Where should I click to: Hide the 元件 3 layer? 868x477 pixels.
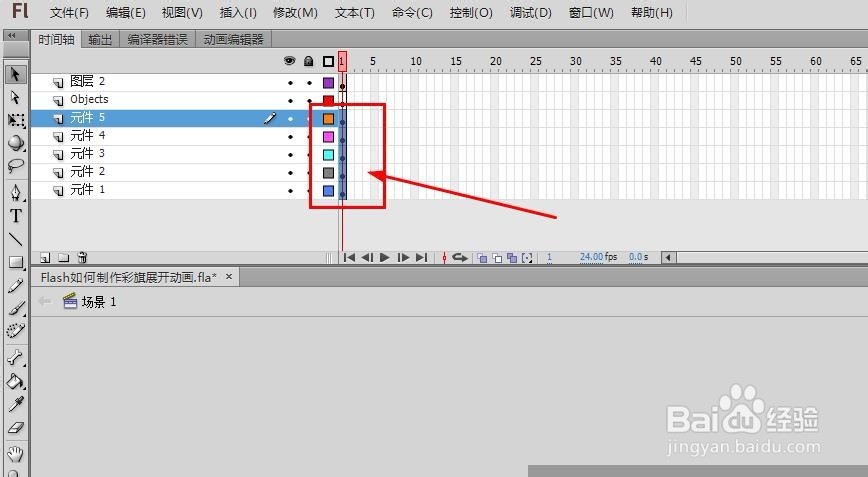(291, 154)
